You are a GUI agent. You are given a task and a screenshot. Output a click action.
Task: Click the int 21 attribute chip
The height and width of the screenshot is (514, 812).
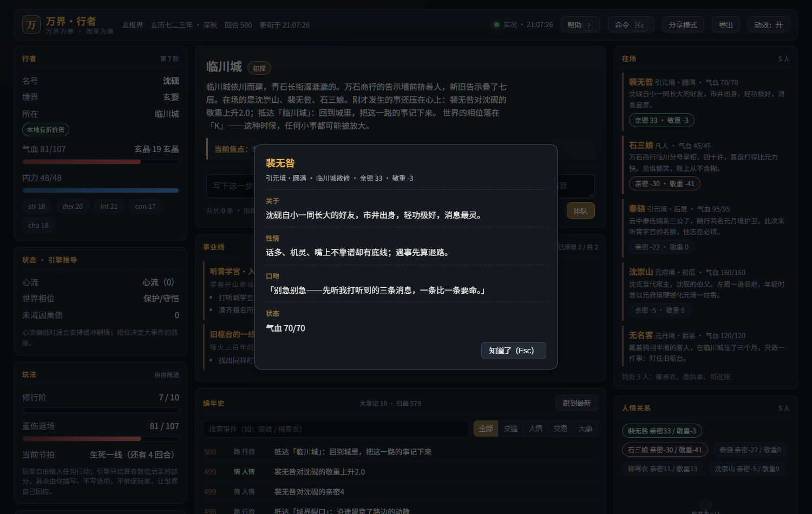109,206
